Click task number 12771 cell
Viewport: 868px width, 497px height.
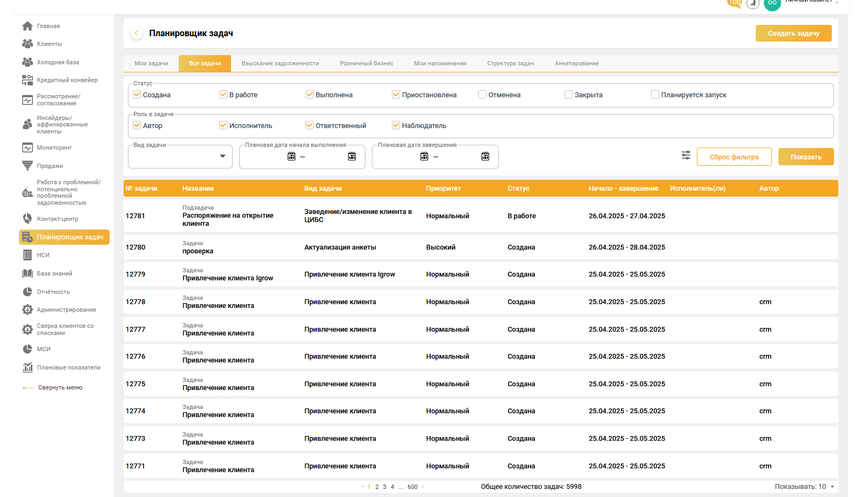[x=135, y=466]
